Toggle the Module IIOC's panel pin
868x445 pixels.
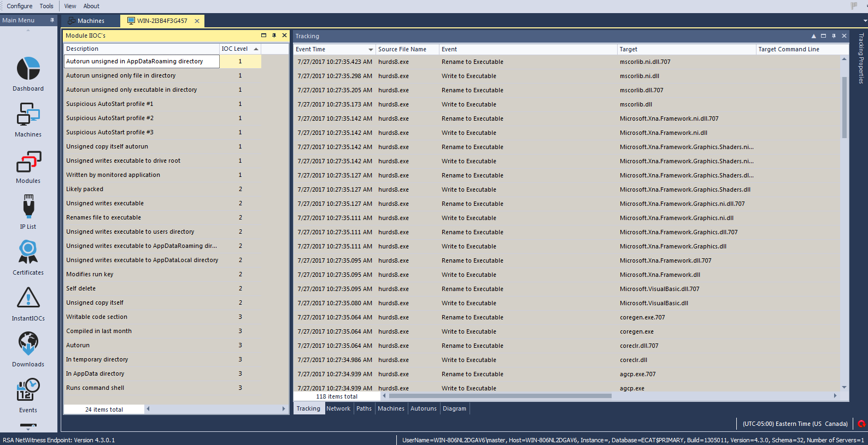coord(274,35)
